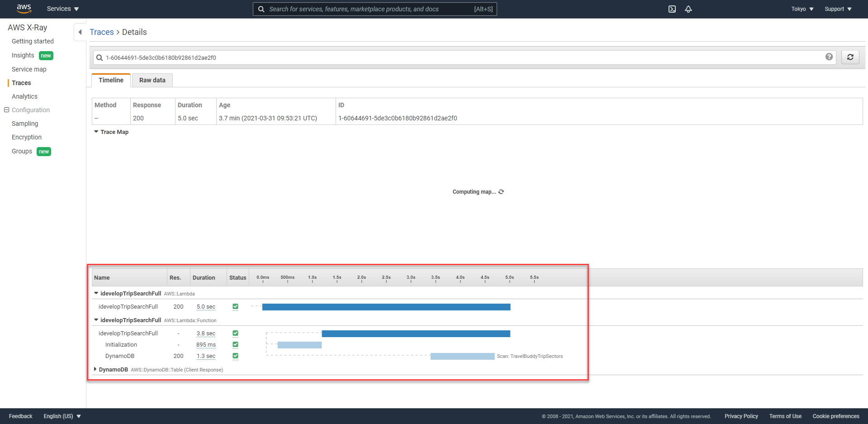Select Traces in the sidebar
This screenshot has width=868, height=424.
21,83
